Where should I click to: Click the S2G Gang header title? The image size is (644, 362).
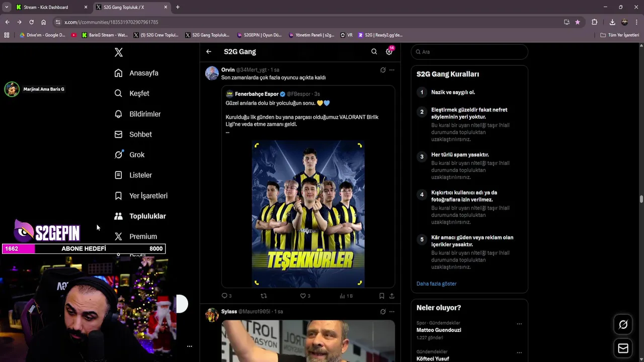click(x=240, y=51)
